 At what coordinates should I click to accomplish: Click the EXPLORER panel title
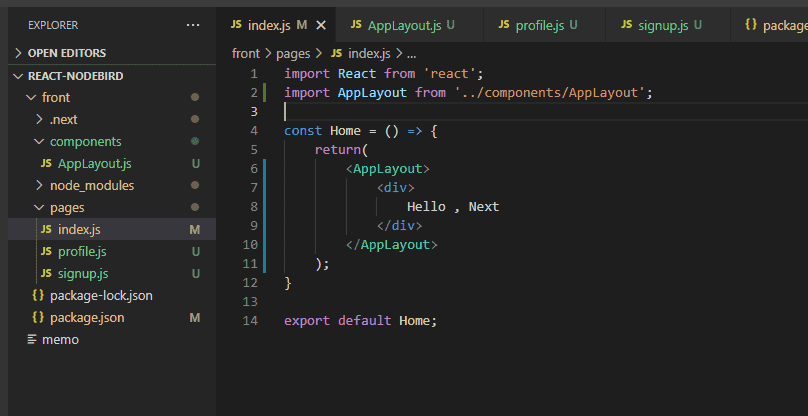53,25
